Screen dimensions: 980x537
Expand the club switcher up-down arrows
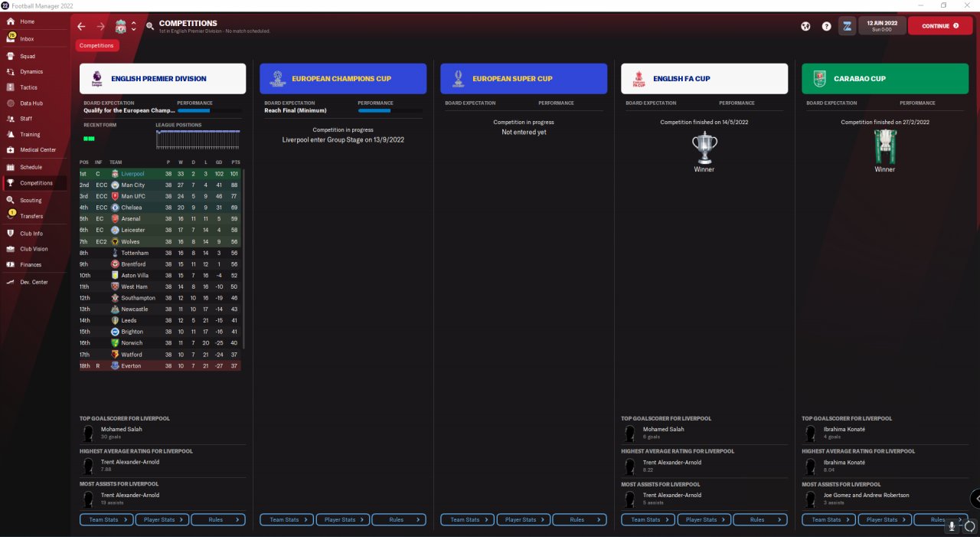tap(134, 26)
